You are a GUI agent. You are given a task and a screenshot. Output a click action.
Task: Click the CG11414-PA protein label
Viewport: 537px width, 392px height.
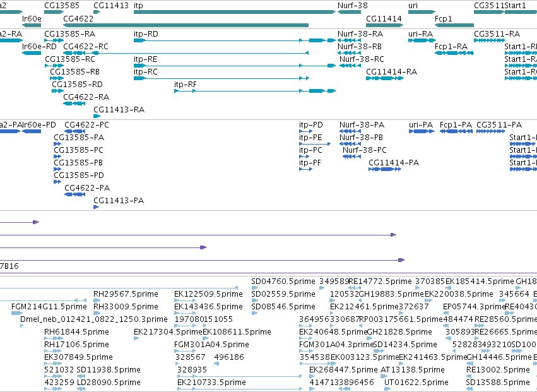click(394, 163)
